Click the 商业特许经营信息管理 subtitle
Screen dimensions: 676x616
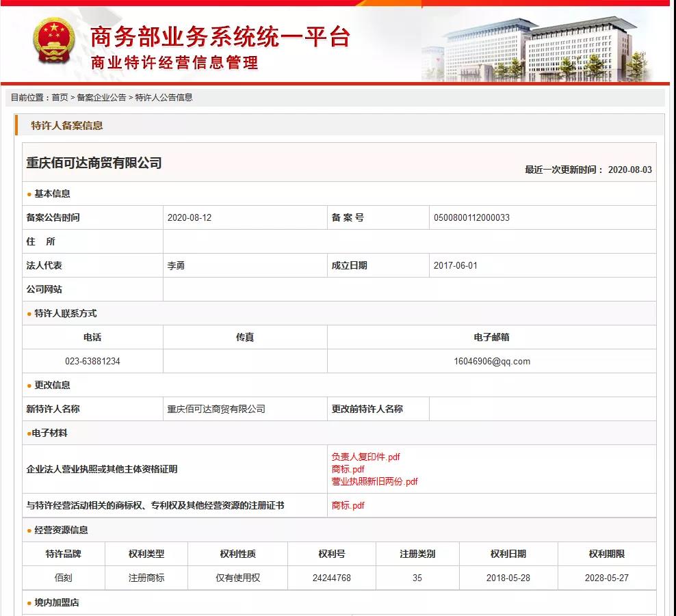pos(174,63)
